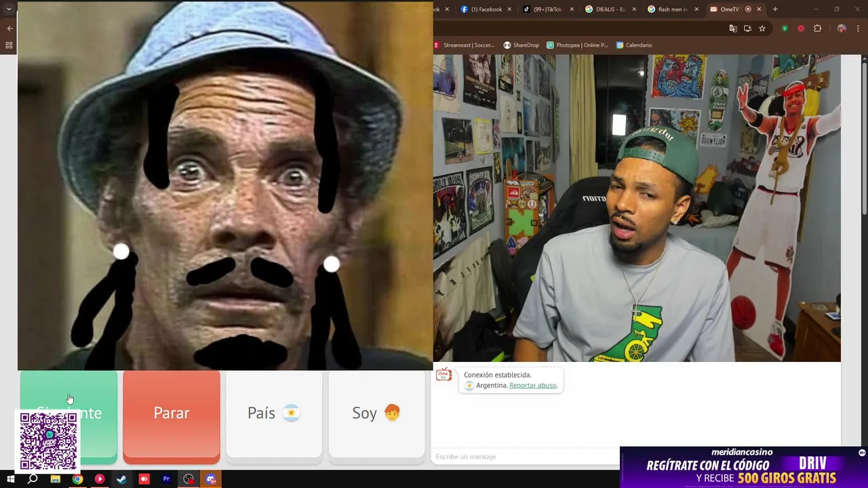Close the flash men tab
Viewport: 868px width, 488px height.
coord(696,9)
